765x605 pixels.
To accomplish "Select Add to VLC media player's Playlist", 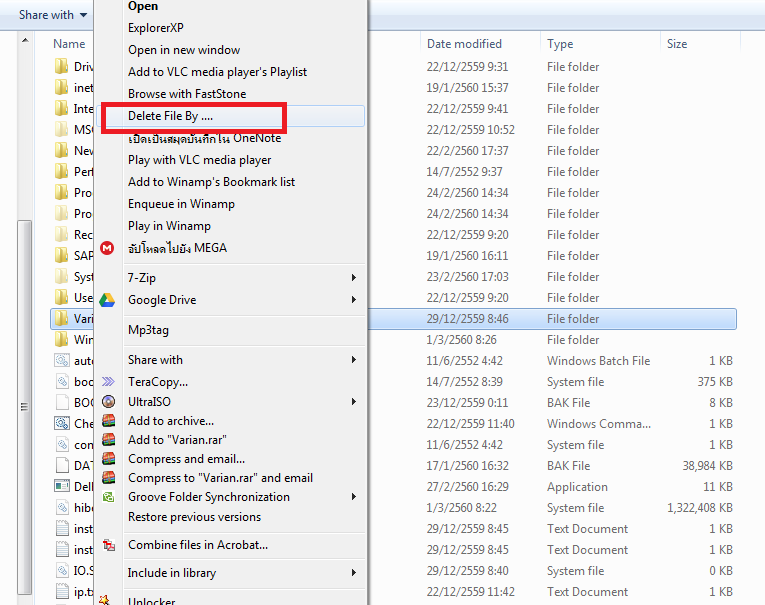I will click(x=217, y=72).
